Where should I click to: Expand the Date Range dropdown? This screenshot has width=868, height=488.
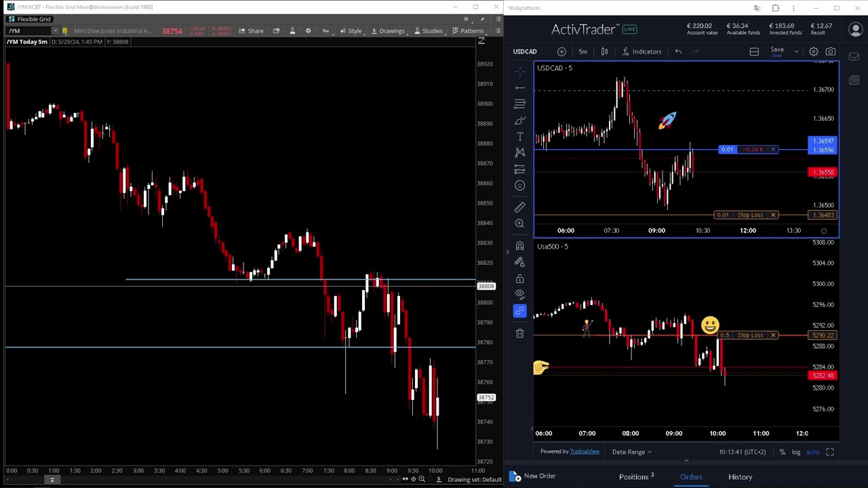coord(631,452)
